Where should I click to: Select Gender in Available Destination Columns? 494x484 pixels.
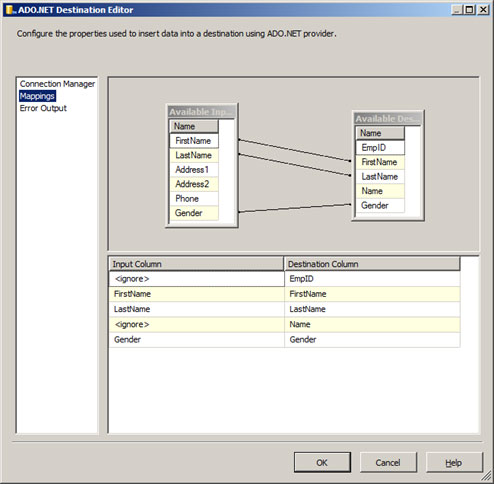coord(380,205)
